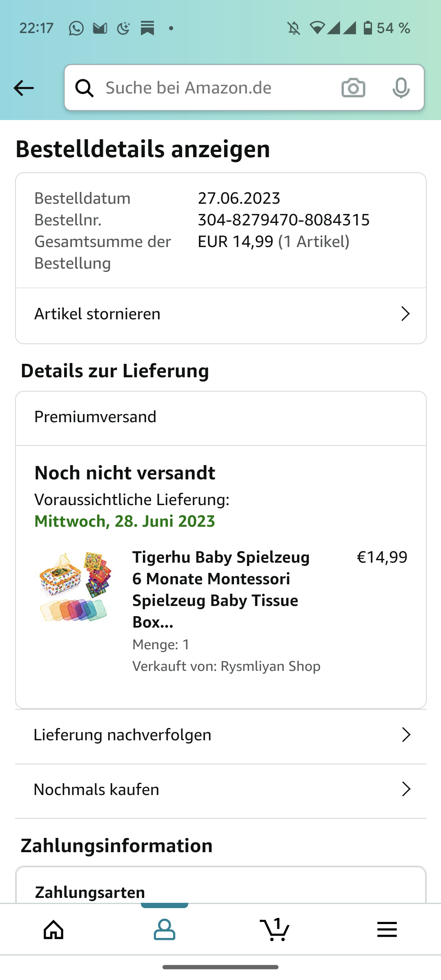Image resolution: width=441 pixels, height=980 pixels.
Task: Tap the Rysmliyan Shop seller text
Action: (270, 666)
